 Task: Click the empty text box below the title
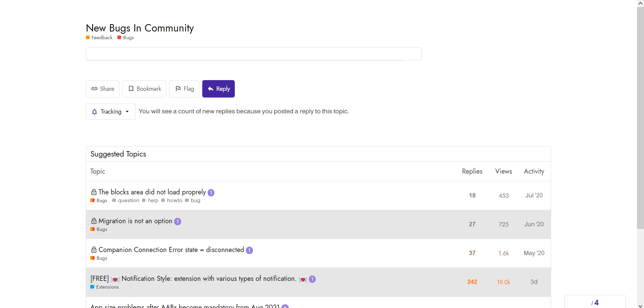pyautogui.click(x=254, y=54)
